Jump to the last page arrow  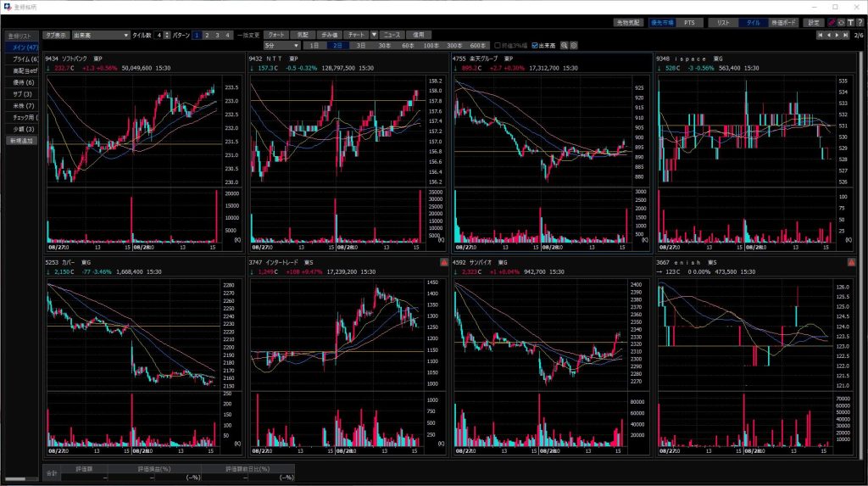point(845,36)
